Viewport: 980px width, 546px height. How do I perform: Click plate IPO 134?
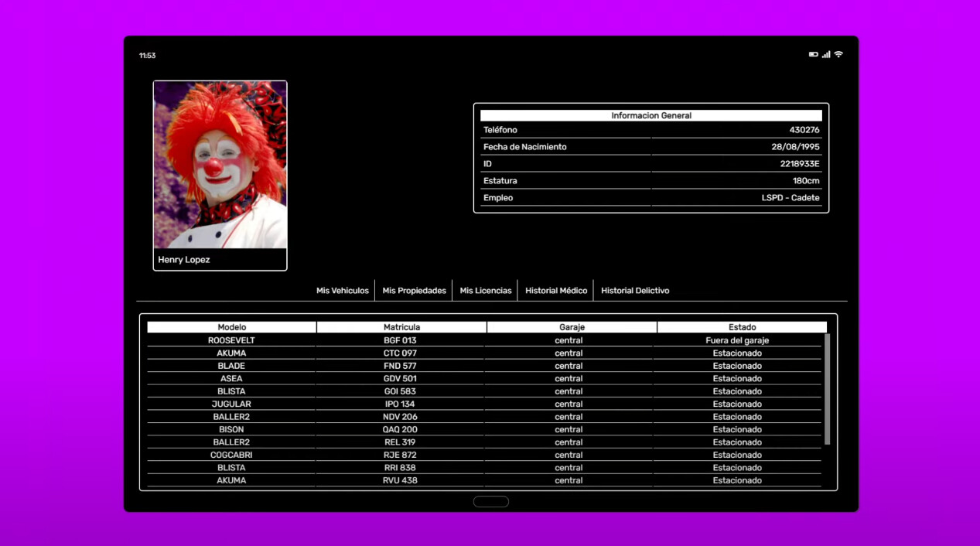coord(400,404)
